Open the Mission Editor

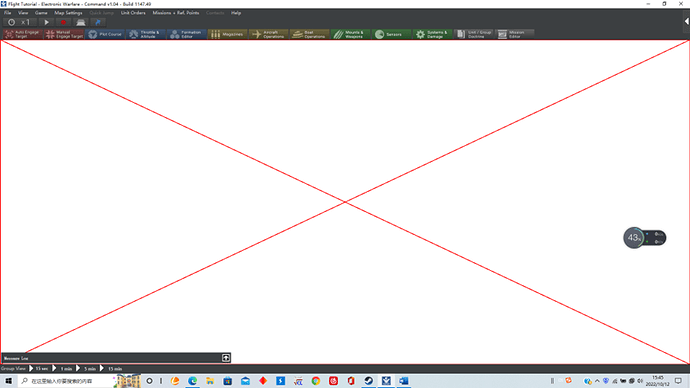pos(514,34)
